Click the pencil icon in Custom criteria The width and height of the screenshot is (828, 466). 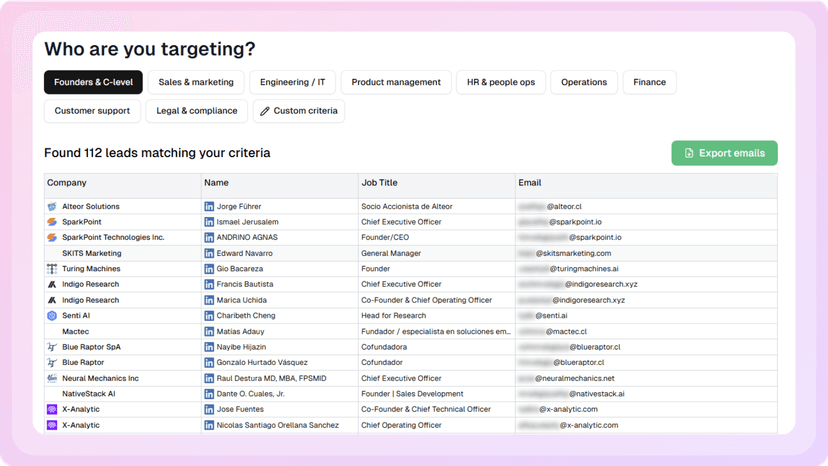(265, 111)
